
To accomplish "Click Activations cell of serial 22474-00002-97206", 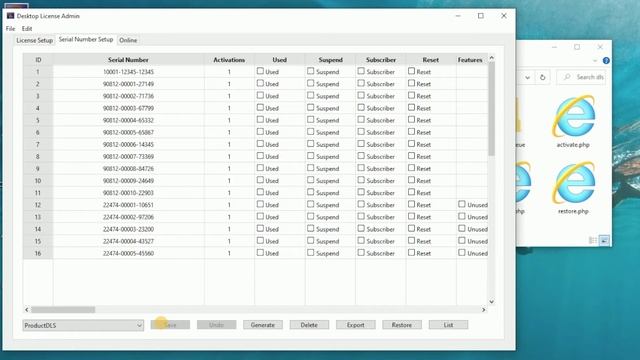I will coord(229,217).
